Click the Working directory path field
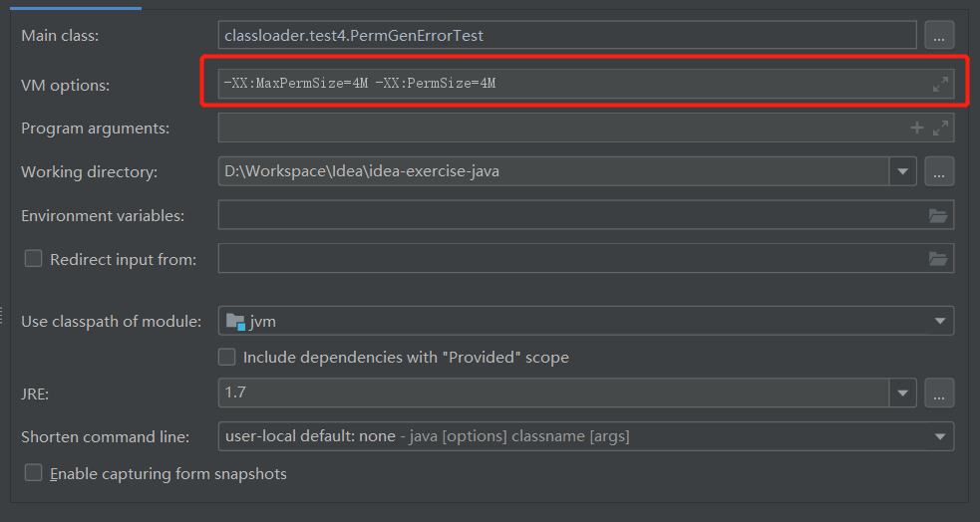Screen dimensions: 980x522 pyautogui.click(x=553, y=171)
